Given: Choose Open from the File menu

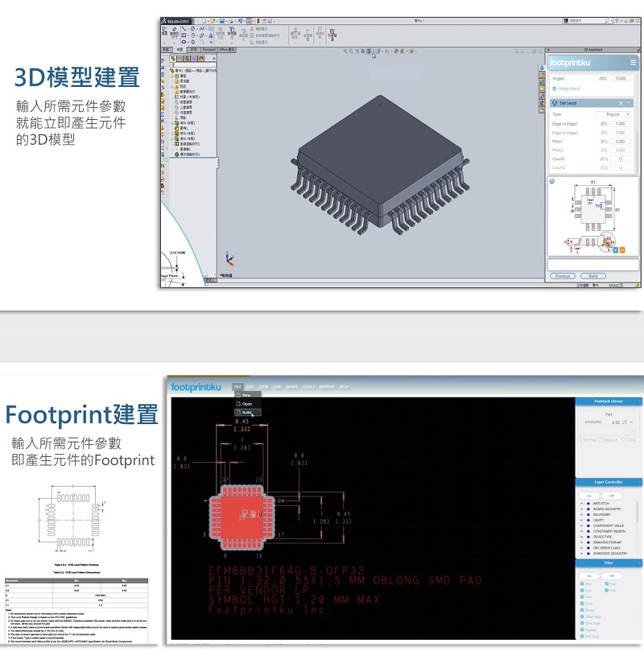Looking at the screenshot, I should [x=247, y=404].
